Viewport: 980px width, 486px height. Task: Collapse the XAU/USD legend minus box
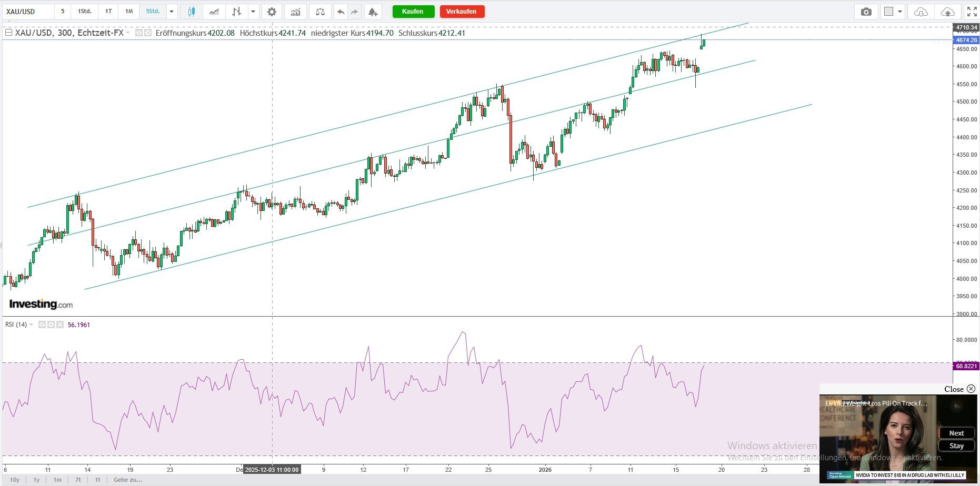click(8, 33)
